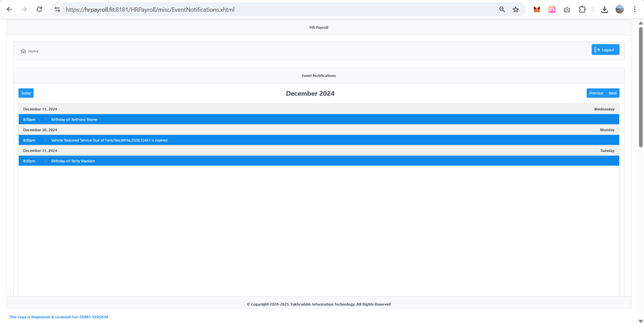The width and height of the screenshot is (644, 324).
Task: Open the Vehicle Required Service Due event
Action: [109, 140]
